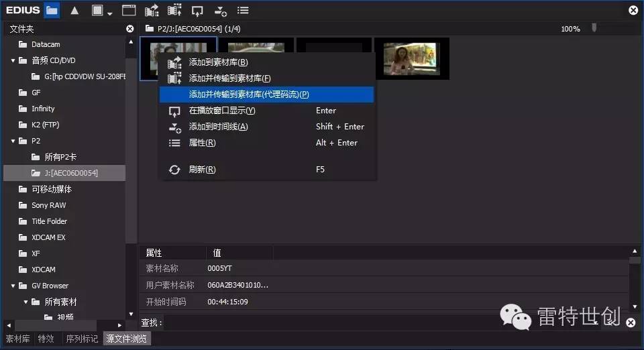Screen dimensions: 644x350
Task: Open the thumbnail view mode button
Action: pyautogui.click(x=97, y=10)
